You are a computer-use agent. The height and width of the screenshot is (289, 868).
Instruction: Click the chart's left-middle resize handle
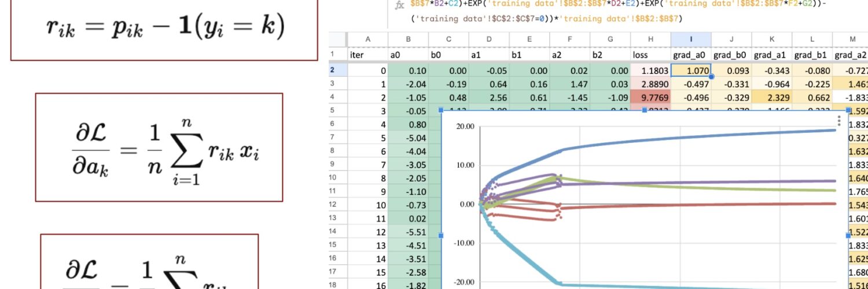coord(442,235)
